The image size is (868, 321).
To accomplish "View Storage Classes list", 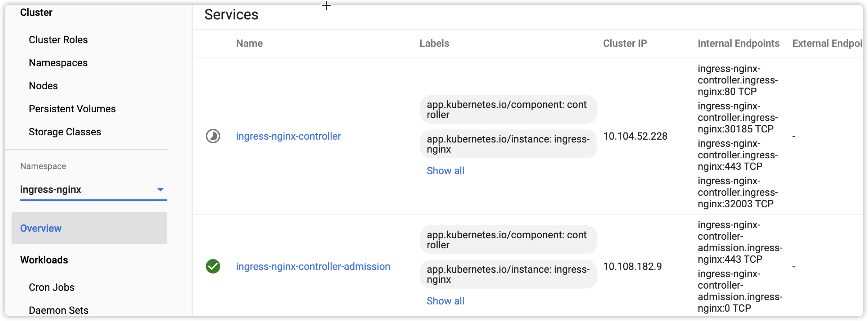I will pyautogui.click(x=65, y=132).
